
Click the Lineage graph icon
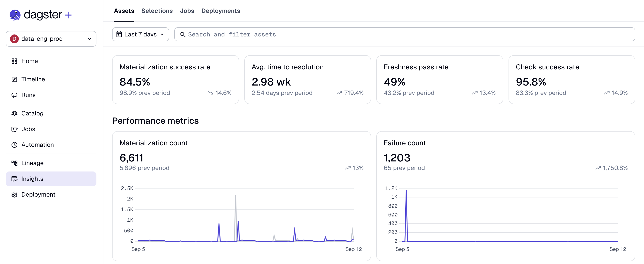click(x=14, y=163)
